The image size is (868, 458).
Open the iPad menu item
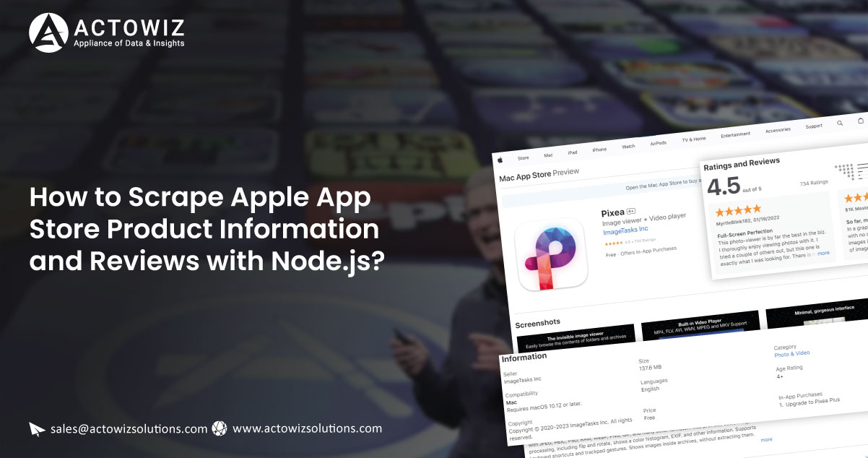click(x=573, y=152)
